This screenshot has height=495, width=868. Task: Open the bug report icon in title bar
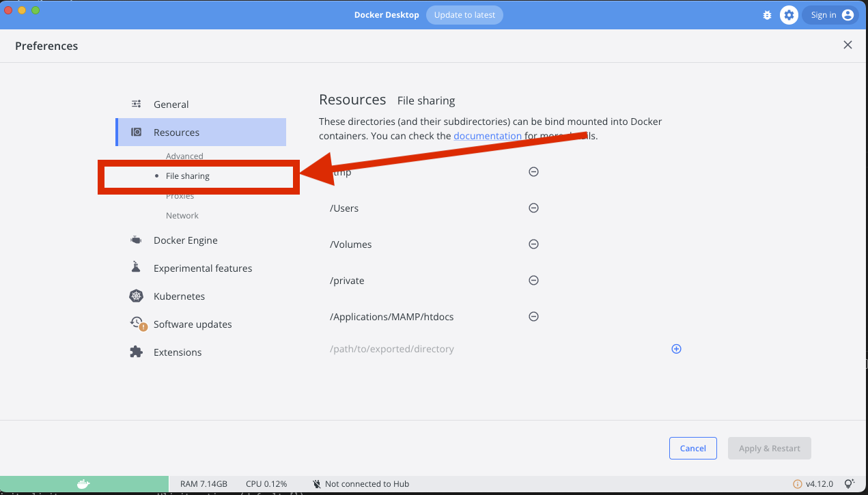tap(767, 15)
